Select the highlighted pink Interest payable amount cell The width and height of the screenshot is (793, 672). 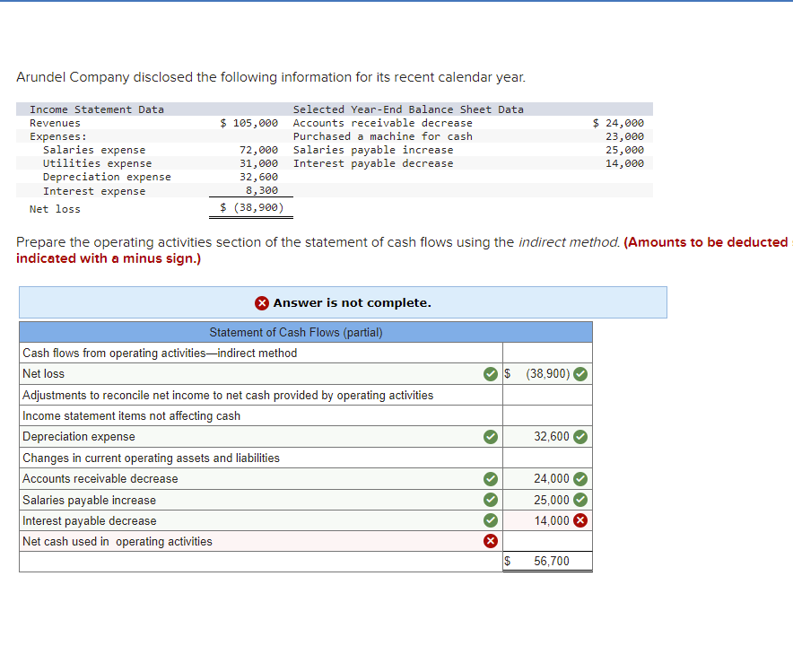pyautogui.click(x=547, y=520)
